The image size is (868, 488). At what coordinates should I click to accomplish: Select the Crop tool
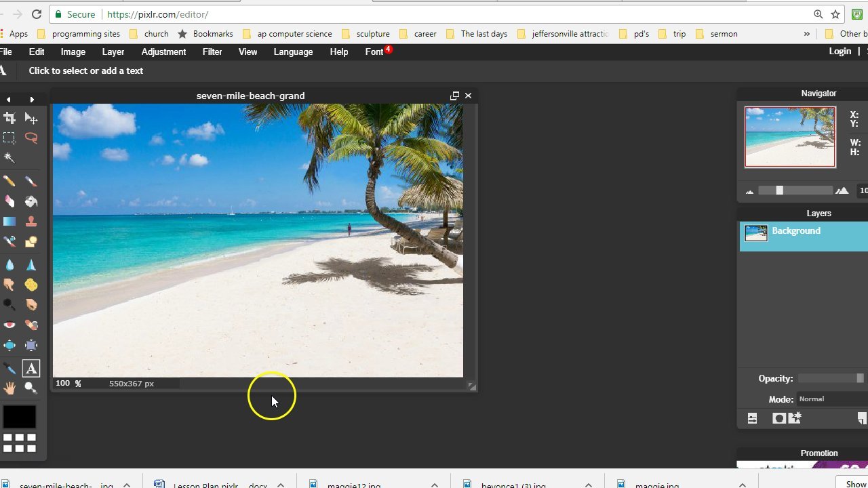[9, 119]
